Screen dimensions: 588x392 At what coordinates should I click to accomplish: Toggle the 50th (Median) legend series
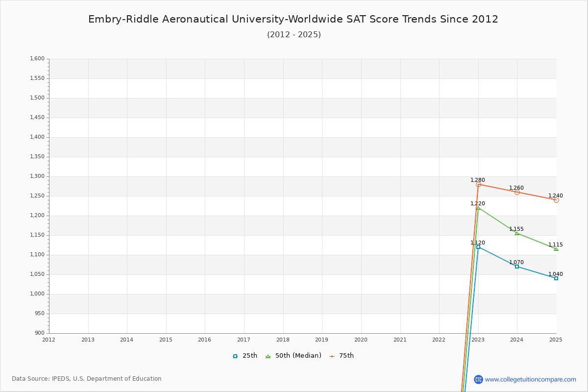(x=294, y=356)
